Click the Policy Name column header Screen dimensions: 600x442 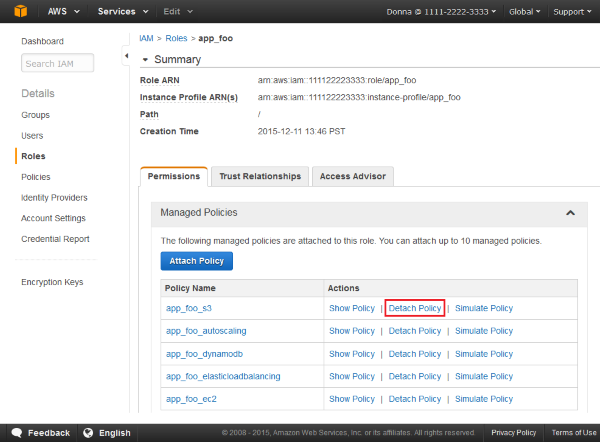tap(190, 288)
